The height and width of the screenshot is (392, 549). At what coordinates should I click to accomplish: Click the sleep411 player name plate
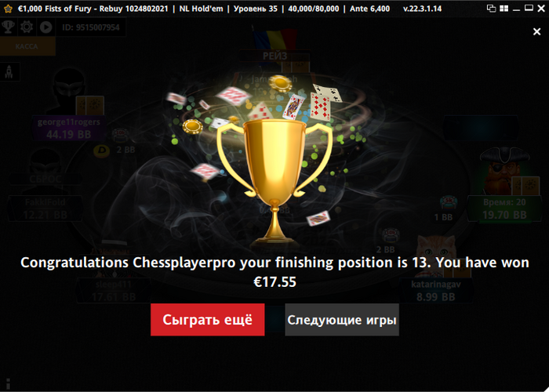[114, 291]
